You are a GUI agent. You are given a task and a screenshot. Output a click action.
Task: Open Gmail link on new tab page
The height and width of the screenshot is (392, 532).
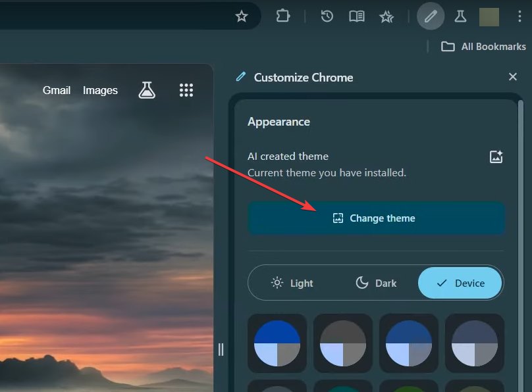pyautogui.click(x=57, y=91)
